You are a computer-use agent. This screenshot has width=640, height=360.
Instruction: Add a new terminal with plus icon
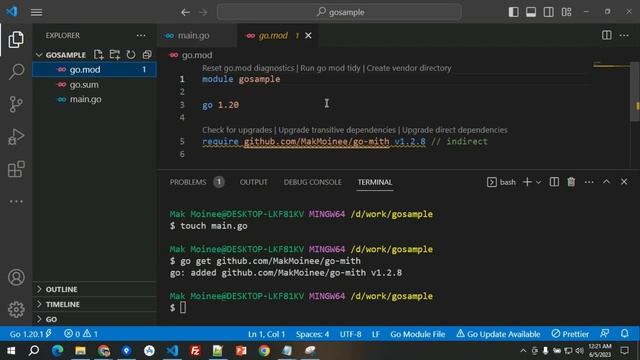pos(527,182)
